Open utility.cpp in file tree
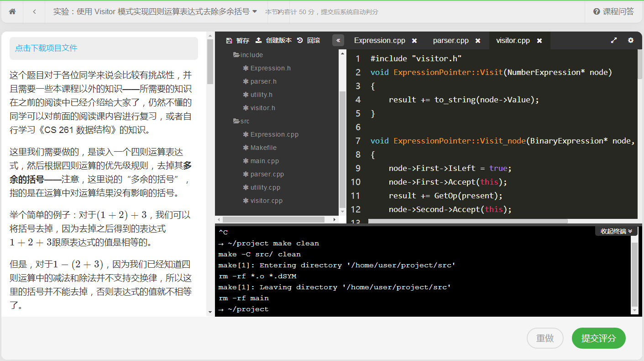 point(265,187)
